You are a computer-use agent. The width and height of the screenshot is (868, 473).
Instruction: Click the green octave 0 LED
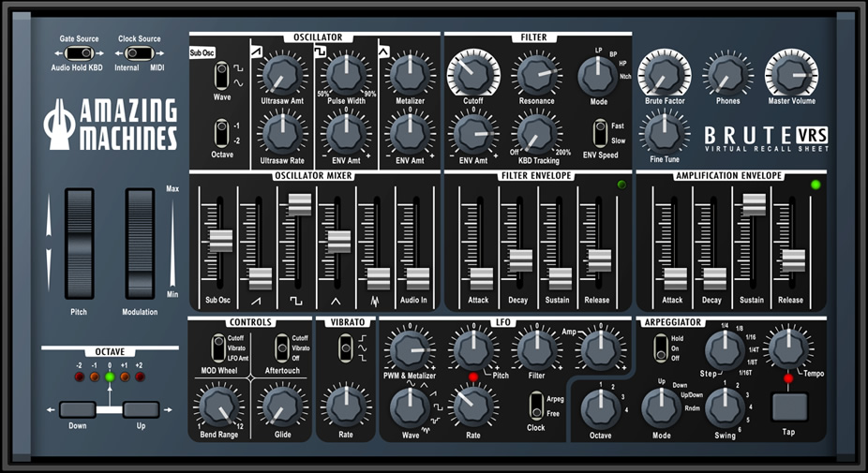110,377
